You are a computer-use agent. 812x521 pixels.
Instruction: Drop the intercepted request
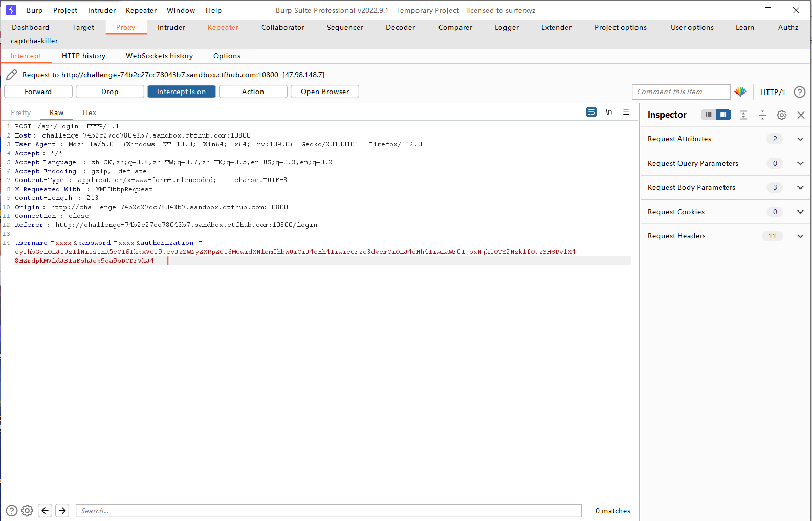pyautogui.click(x=110, y=92)
